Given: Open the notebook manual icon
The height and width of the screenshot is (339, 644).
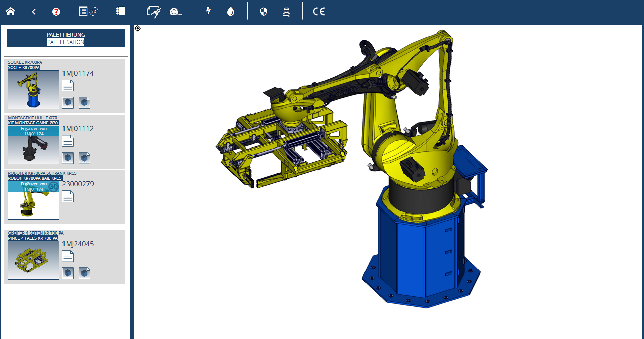Looking at the screenshot, I should pos(120,11).
